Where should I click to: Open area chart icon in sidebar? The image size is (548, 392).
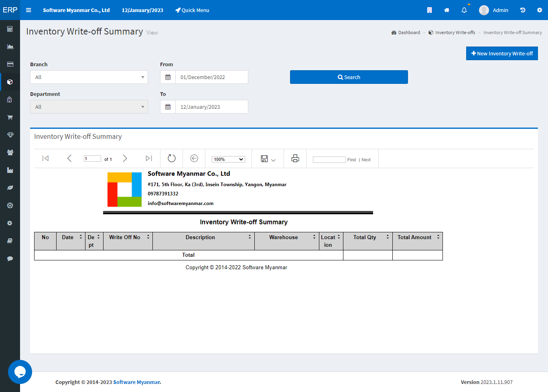10,47
